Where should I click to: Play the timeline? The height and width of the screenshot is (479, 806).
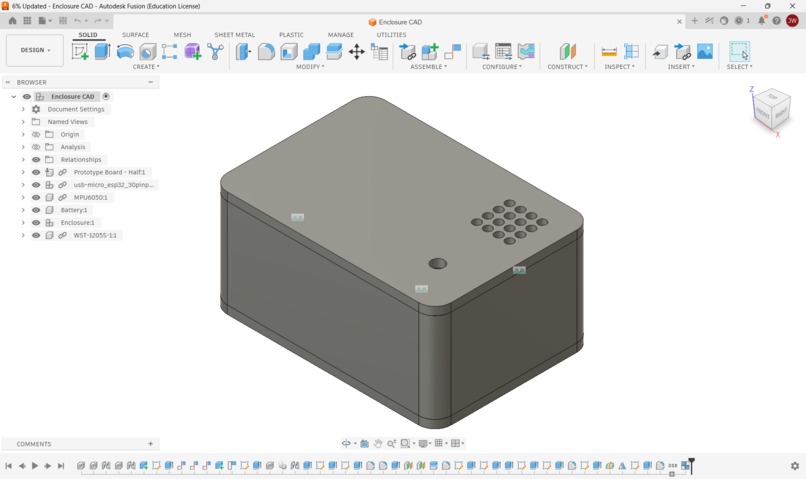pyautogui.click(x=34, y=466)
